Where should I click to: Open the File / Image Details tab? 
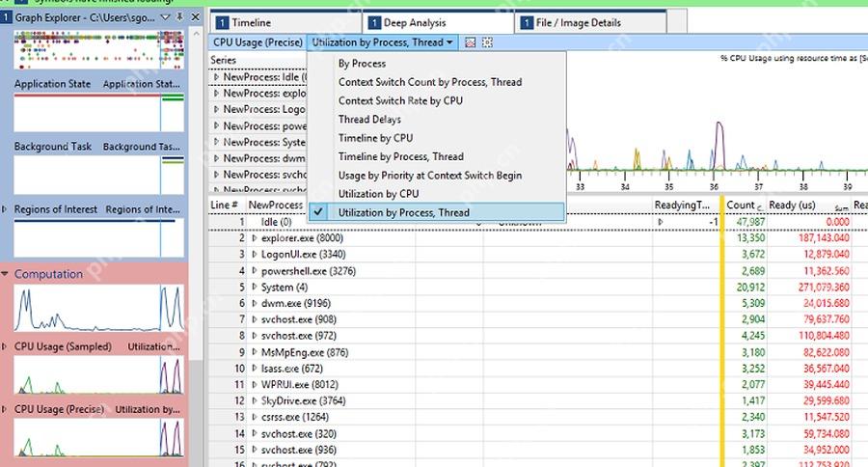(x=590, y=23)
